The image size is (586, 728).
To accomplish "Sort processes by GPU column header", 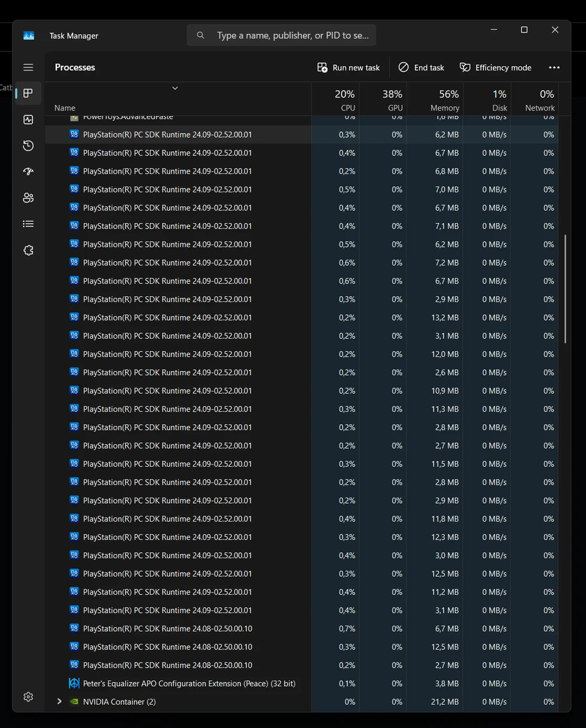I will tap(383, 100).
